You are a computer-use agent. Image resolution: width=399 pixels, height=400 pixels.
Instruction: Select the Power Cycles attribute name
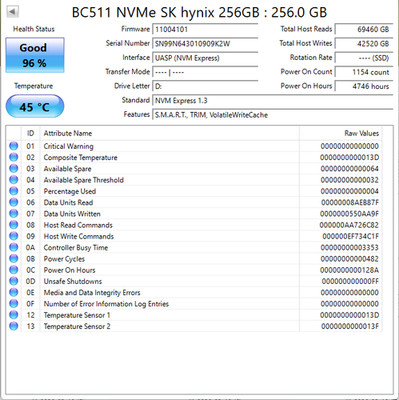(x=64, y=259)
